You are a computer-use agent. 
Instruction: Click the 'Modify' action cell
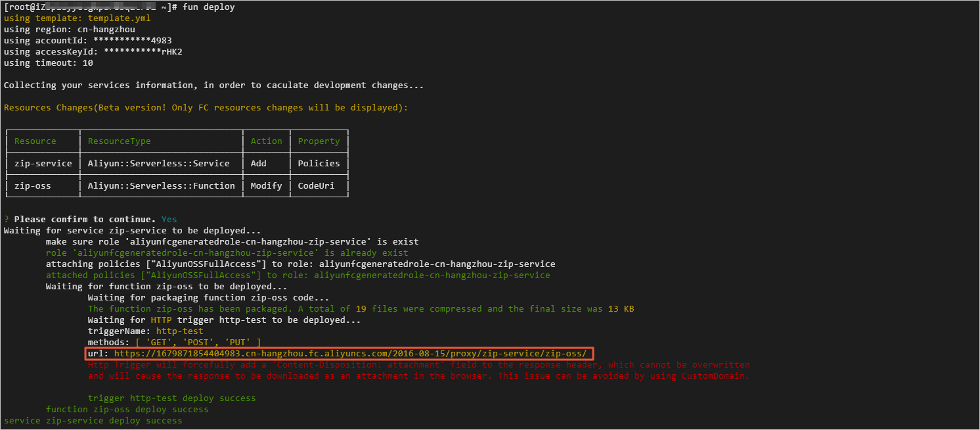[x=267, y=186]
